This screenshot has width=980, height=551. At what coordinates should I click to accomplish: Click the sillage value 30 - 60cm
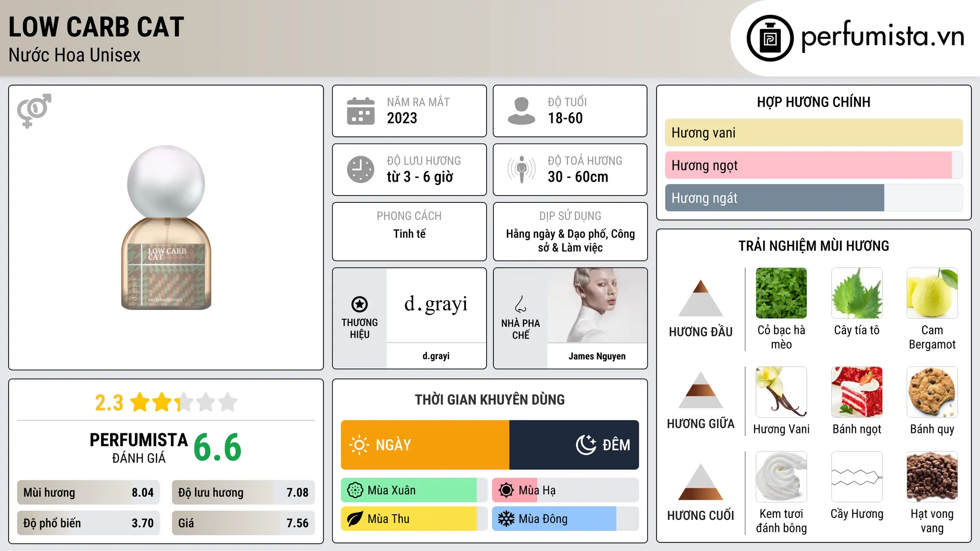pyautogui.click(x=578, y=177)
